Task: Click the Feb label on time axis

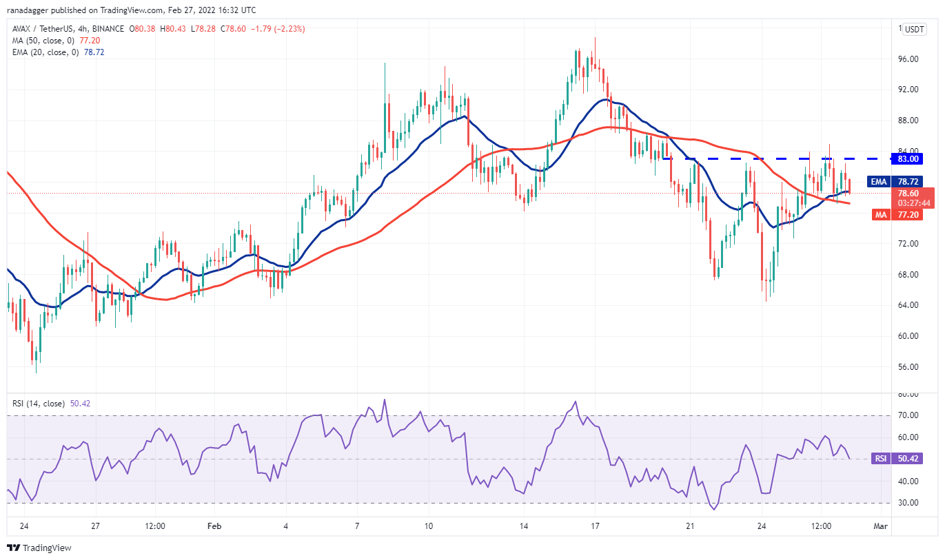Action: 214,526
